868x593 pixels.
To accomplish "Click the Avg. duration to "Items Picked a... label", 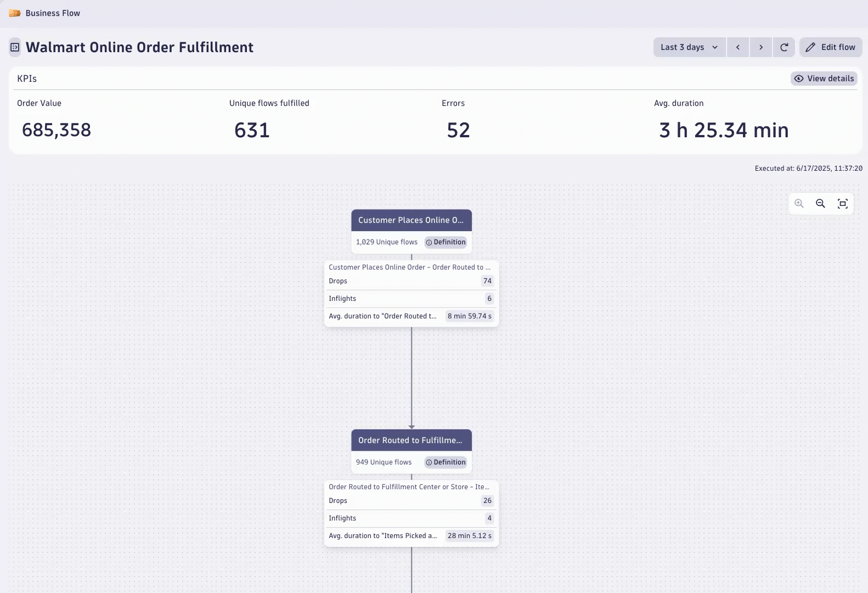I will point(383,536).
